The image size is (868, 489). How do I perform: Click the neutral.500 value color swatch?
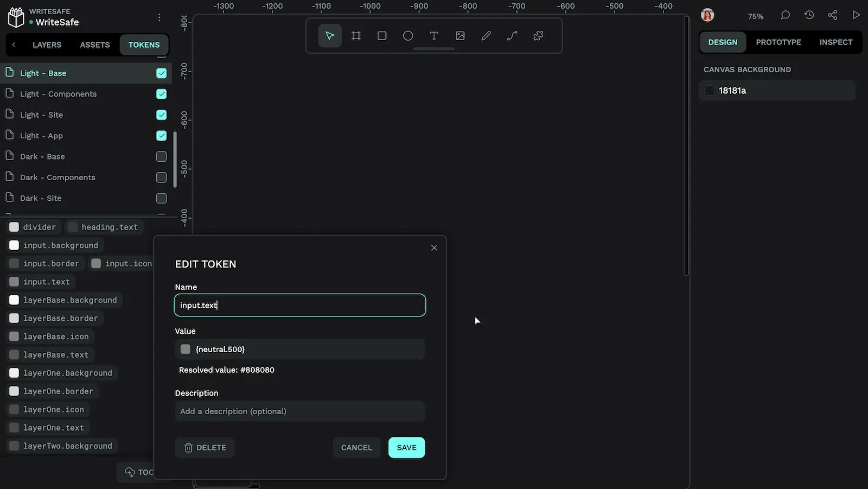tap(186, 349)
